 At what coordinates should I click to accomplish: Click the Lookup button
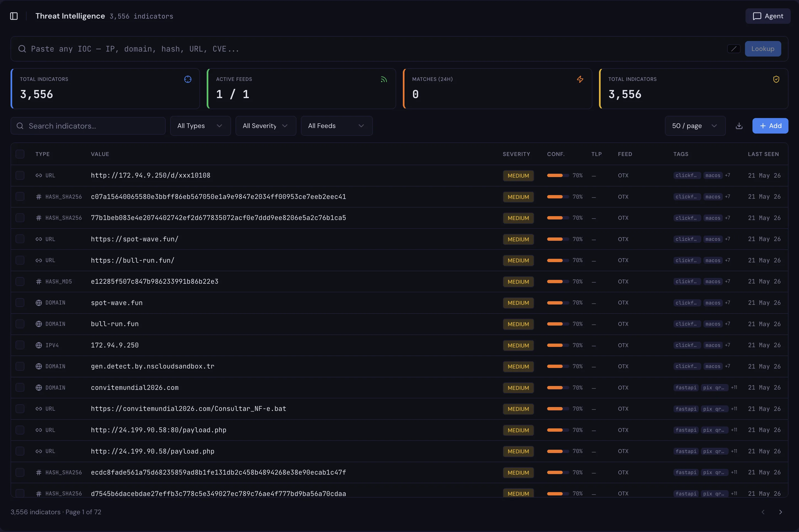pyautogui.click(x=763, y=49)
